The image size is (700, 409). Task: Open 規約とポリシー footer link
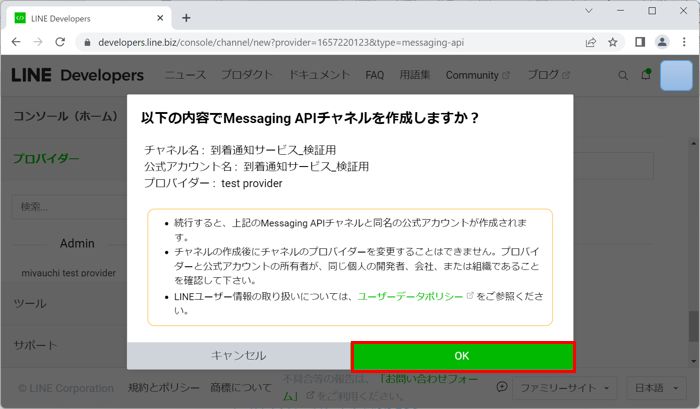164,388
